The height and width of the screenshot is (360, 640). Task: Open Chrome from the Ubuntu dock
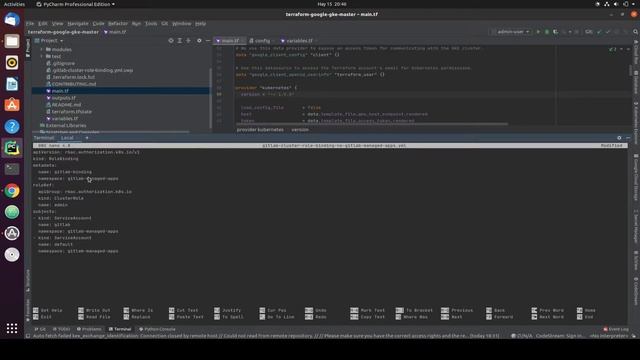tap(12, 191)
